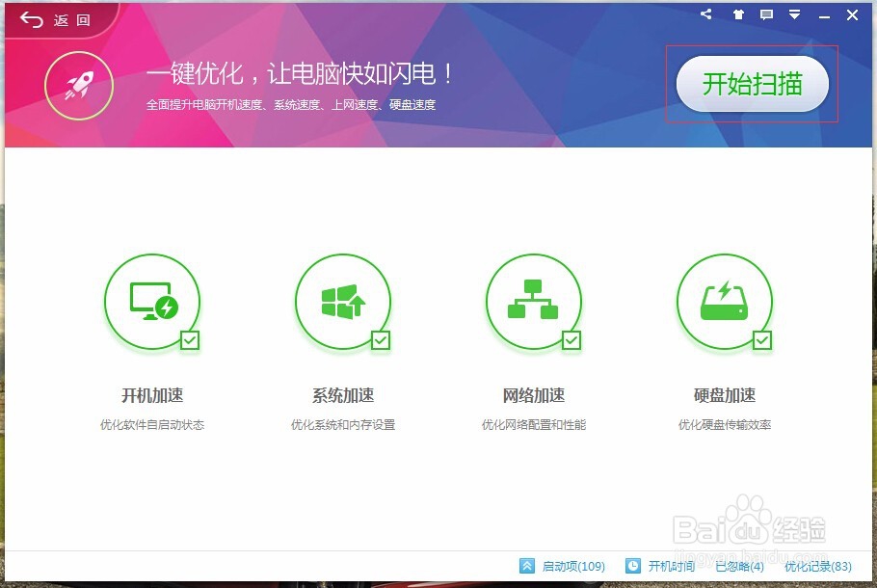The height and width of the screenshot is (588, 877).
Task: Uncheck the 网络加速 checkbox
Action: click(x=571, y=340)
